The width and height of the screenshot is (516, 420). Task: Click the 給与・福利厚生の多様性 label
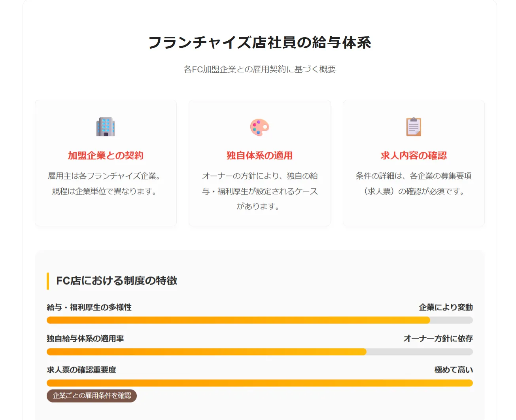pos(89,307)
